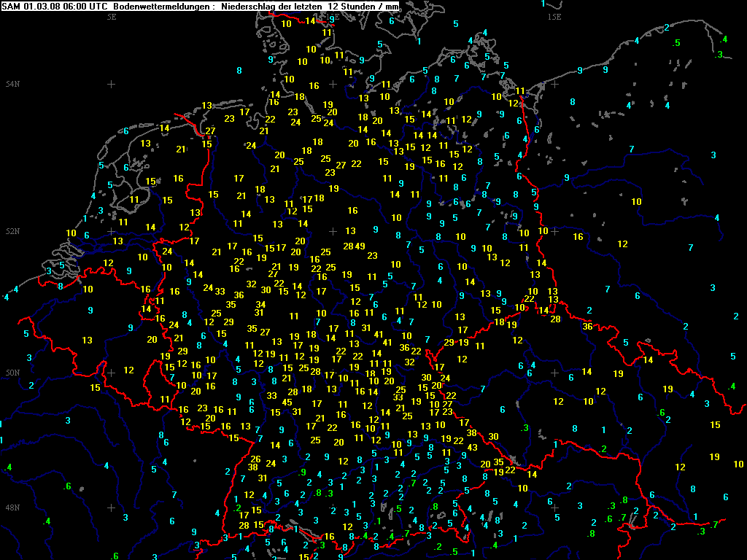Click the grid cross at 54N 15E

pyautogui.click(x=554, y=85)
